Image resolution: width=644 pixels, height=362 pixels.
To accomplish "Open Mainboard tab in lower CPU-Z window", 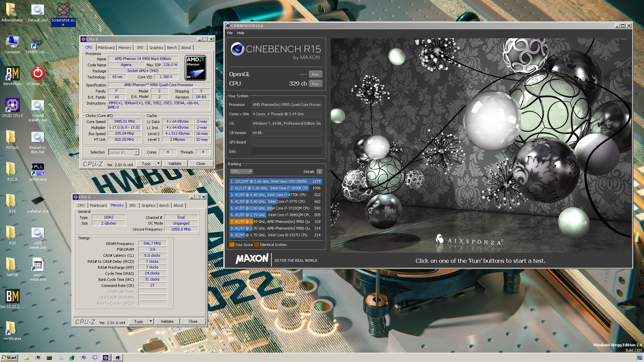I will pyautogui.click(x=98, y=205).
